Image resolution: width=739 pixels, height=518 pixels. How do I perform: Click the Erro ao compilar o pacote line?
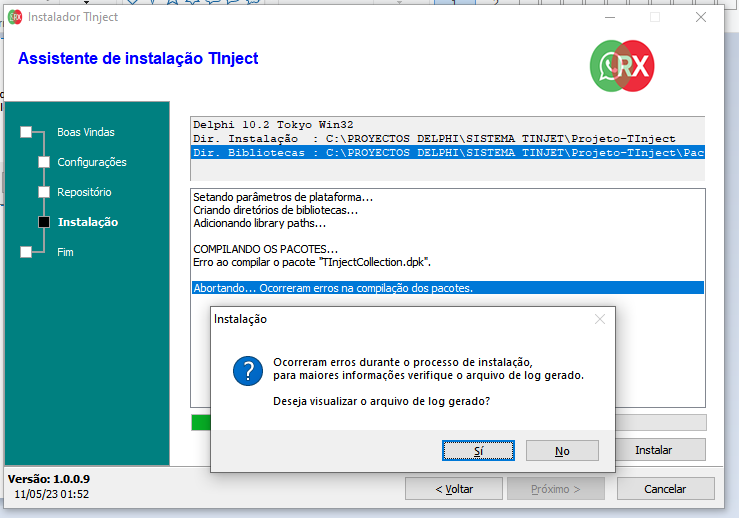click(x=312, y=262)
